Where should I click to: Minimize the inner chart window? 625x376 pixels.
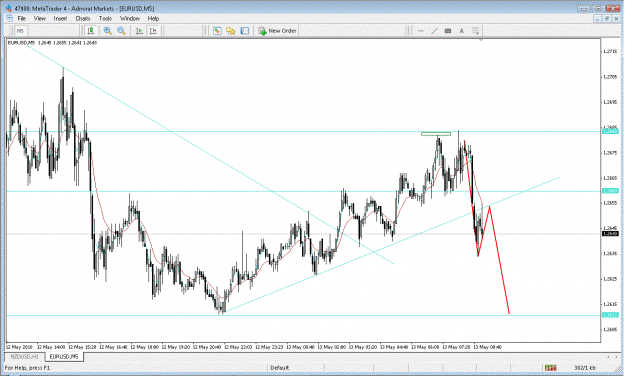[597, 18]
